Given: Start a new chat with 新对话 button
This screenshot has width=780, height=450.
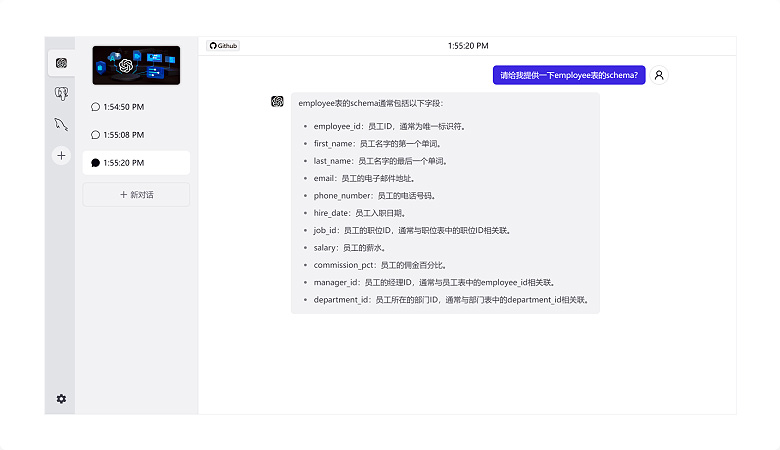Looking at the screenshot, I should (136, 194).
